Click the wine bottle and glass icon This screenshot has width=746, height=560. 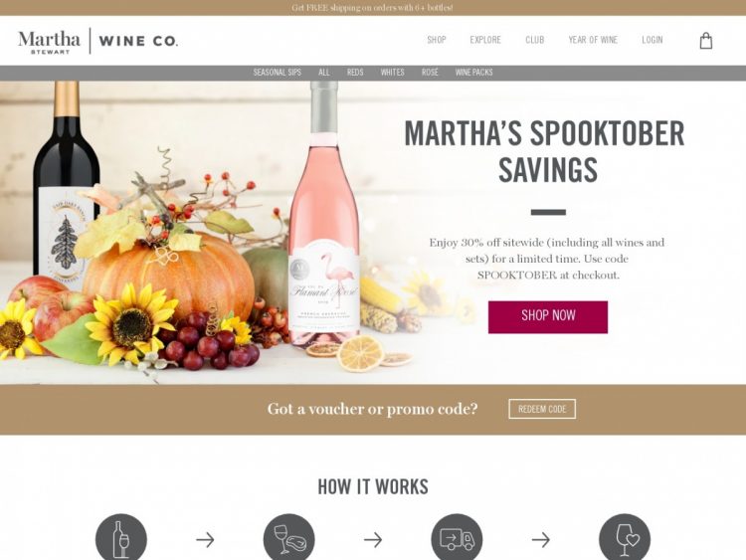click(121, 538)
